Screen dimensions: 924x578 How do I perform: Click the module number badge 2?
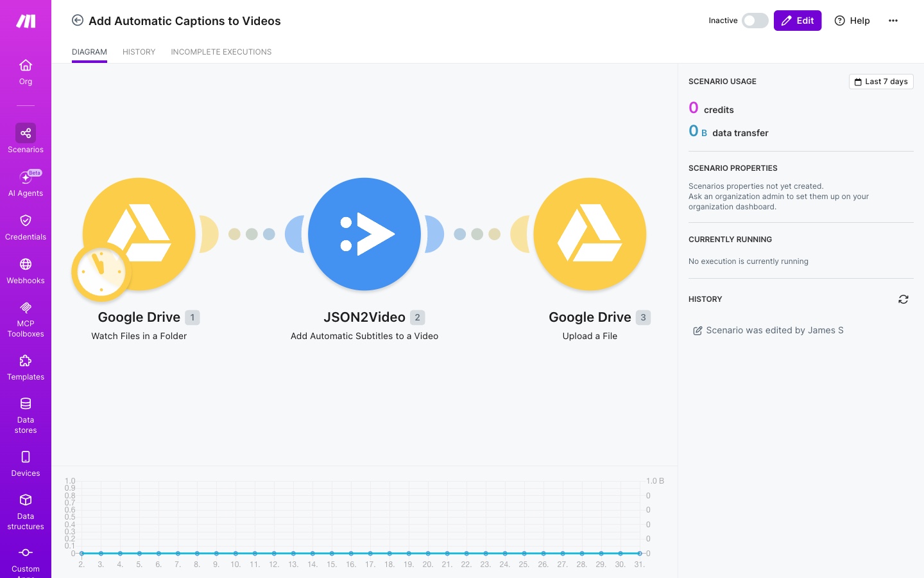tap(418, 317)
